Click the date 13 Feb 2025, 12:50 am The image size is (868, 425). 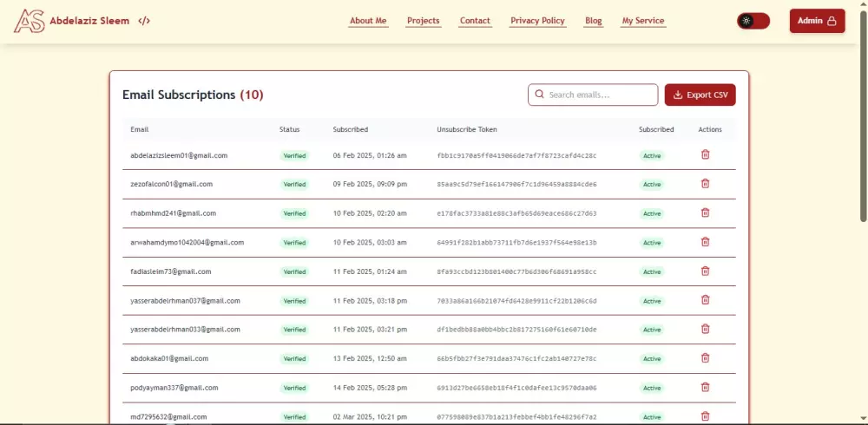(x=370, y=358)
